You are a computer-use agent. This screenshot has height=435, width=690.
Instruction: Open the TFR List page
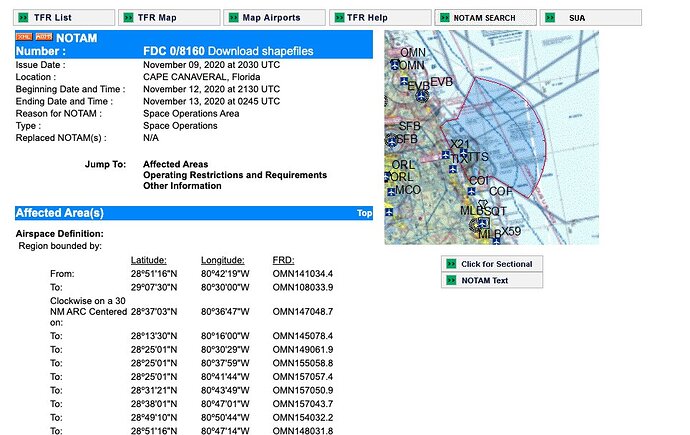point(64,18)
